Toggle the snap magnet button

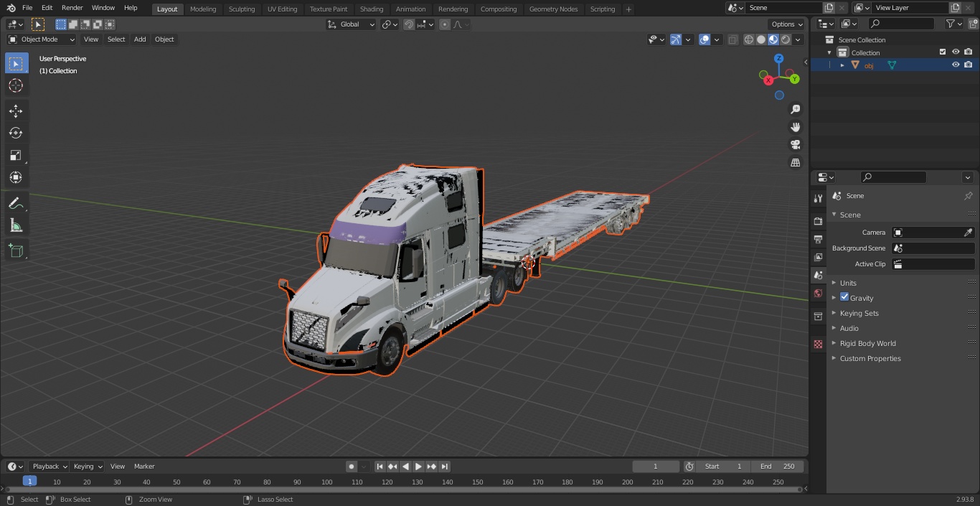409,24
